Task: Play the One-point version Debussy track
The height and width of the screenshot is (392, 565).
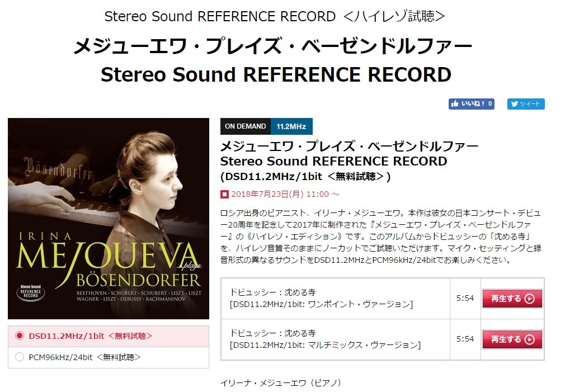Action: point(512,298)
